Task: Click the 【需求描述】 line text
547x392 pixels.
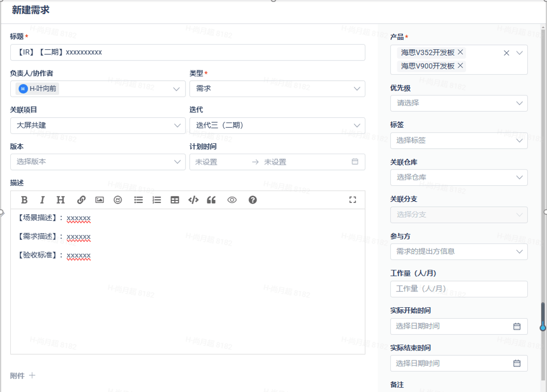Action: click(x=54, y=236)
